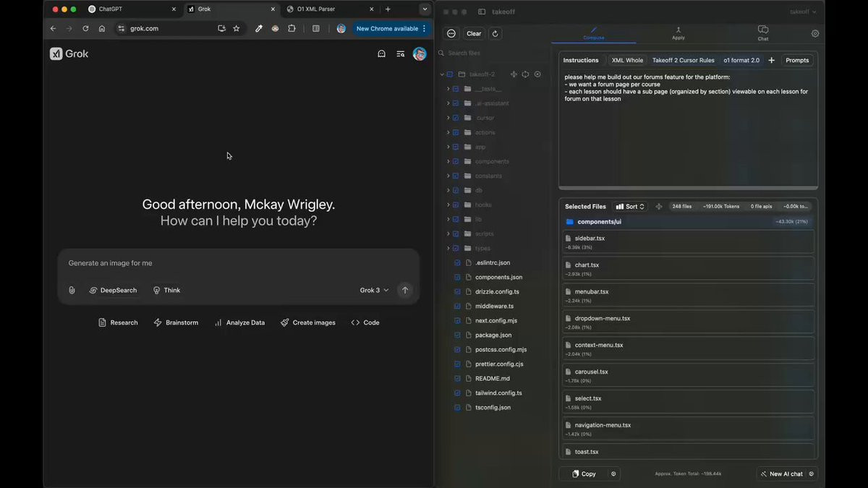This screenshot has width=868, height=488.
Task: Click the gear icon beside New AI chat
Action: [812, 474]
